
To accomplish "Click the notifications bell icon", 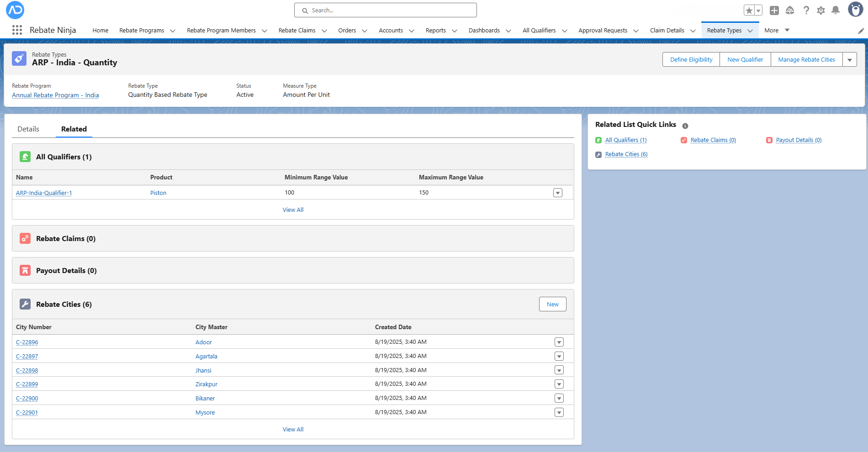I will tap(836, 10).
